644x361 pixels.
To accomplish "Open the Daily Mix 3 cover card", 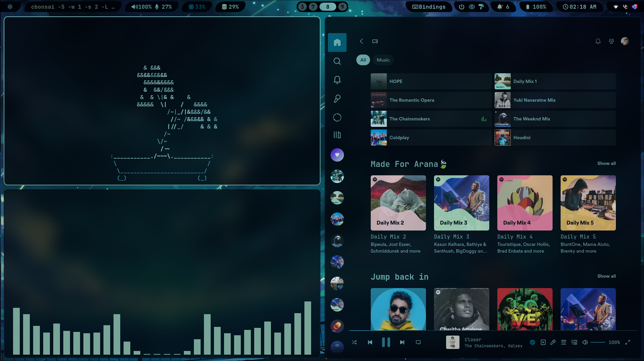I will pyautogui.click(x=461, y=203).
